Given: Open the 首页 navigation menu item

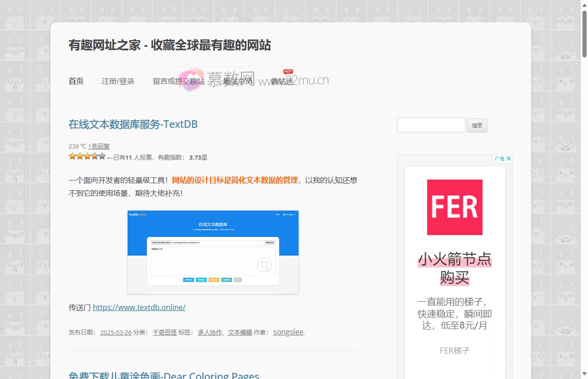Looking at the screenshot, I should (76, 81).
